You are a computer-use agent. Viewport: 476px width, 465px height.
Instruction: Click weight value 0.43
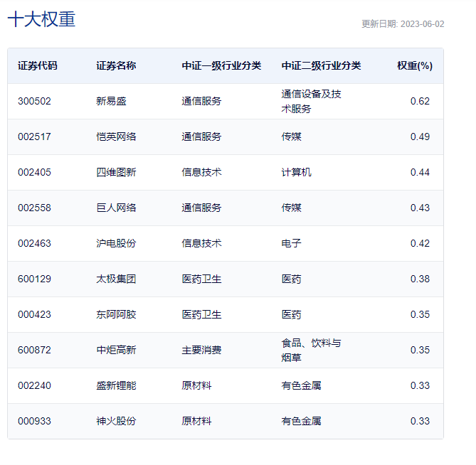click(420, 208)
